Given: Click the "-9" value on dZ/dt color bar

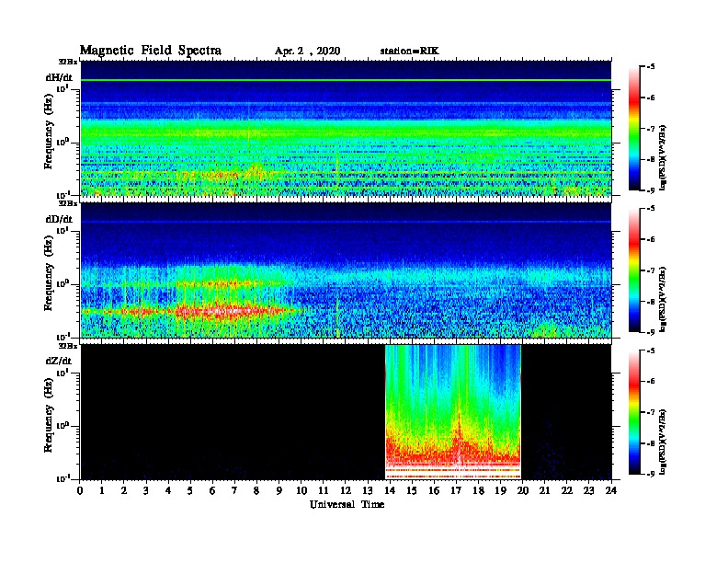Looking at the screenshot, I should tap(651, 474).
